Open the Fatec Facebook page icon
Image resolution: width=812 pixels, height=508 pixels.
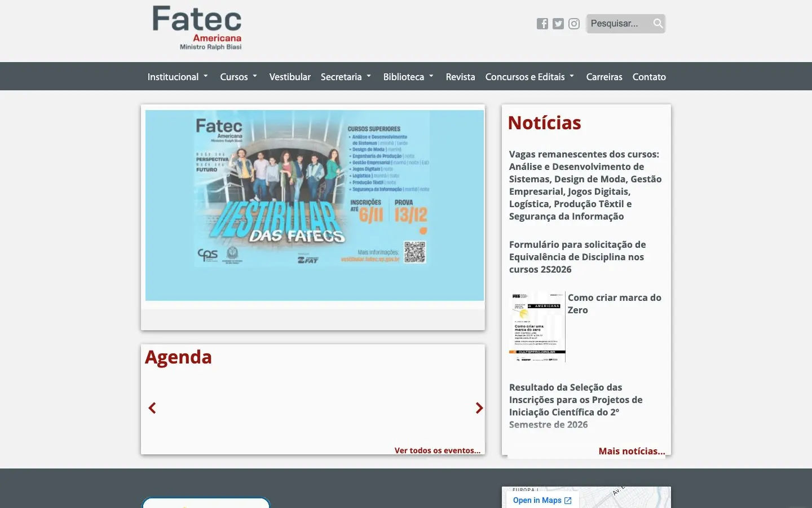tap(542, 24)
